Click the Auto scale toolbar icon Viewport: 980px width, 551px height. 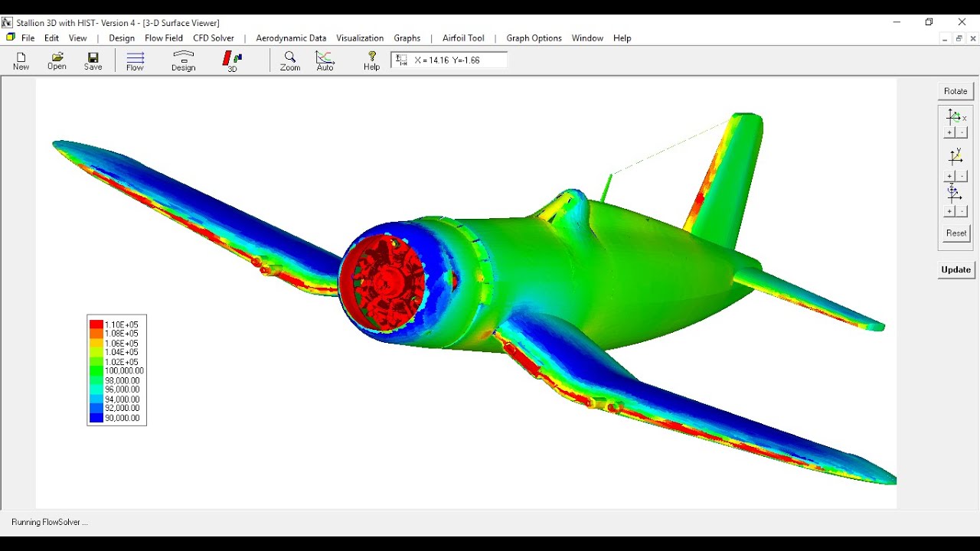pyautogui.click(x=325, y=61)
